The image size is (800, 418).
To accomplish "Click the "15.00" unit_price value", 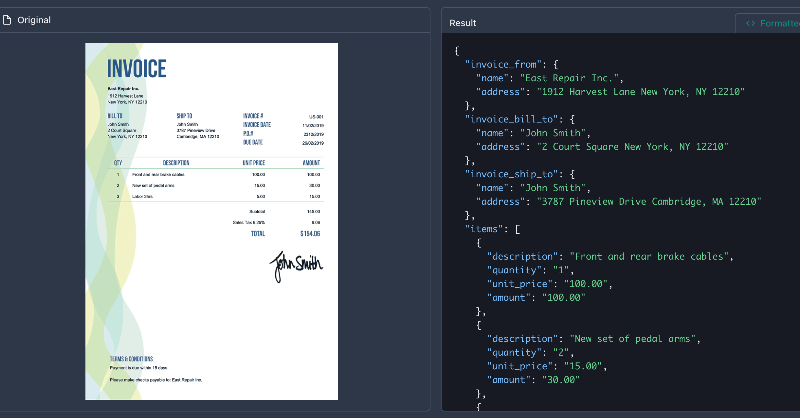I will [583, 366].
